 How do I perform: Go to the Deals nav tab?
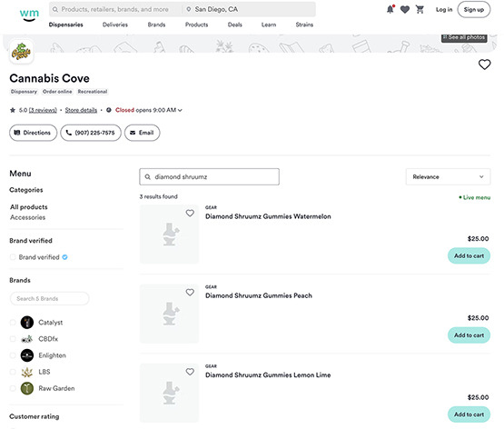point(234,25)
